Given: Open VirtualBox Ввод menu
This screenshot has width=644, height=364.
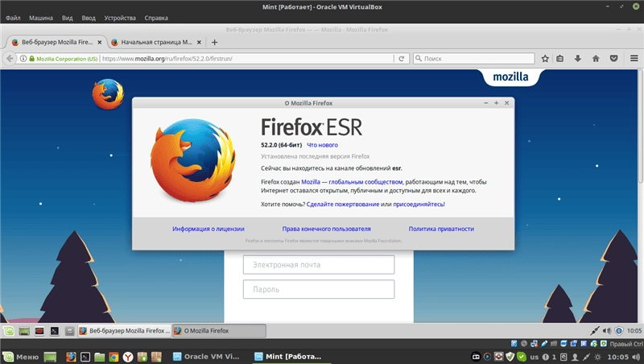Looking at the screenshot, I should (x=89, y=18).
